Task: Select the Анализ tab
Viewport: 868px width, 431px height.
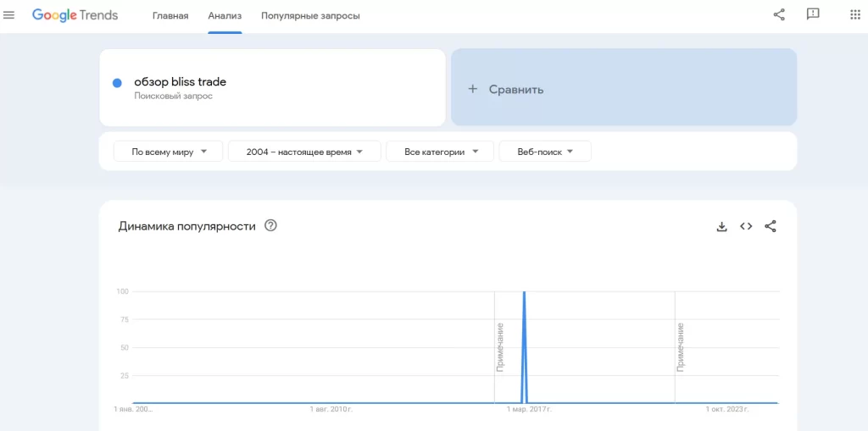Action: (225, 16)
